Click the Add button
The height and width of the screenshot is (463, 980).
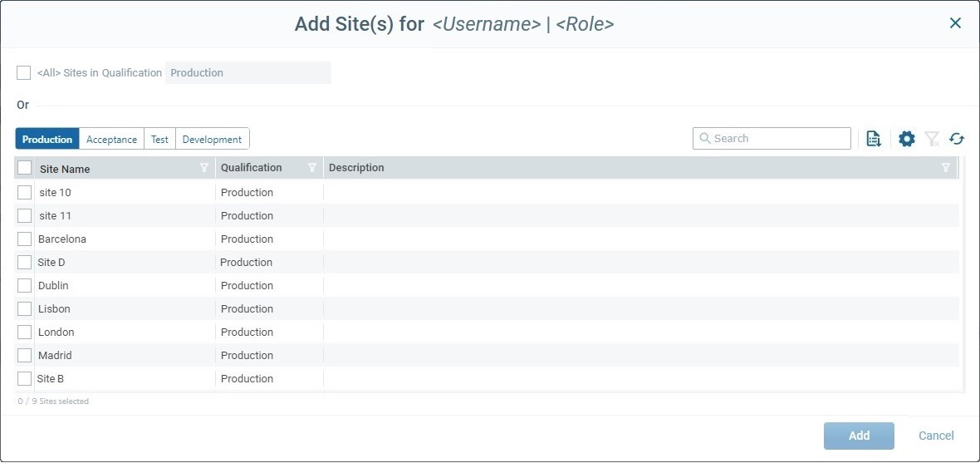tap(859, 436)
